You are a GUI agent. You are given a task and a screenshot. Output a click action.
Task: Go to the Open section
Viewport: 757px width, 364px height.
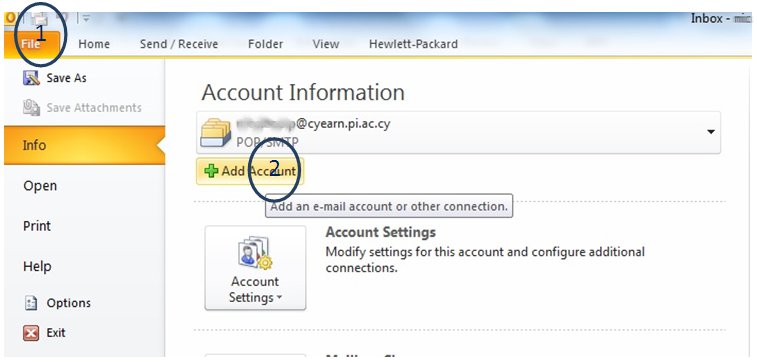coord(40,185)
